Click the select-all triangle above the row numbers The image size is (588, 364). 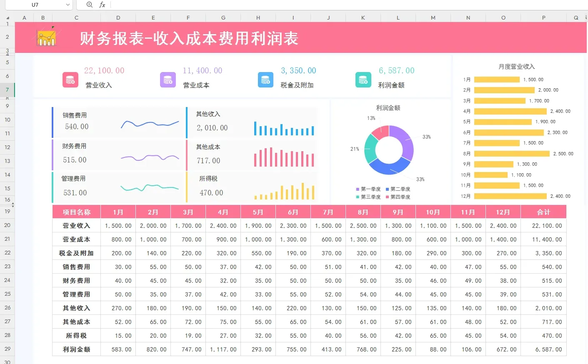(7, 17)
